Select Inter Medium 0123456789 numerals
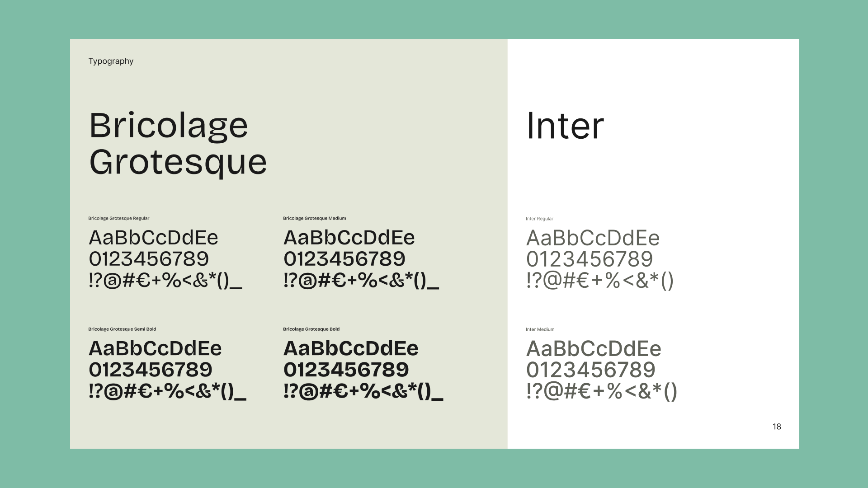Image resolution: width=868 pixels, height=488 pixels. coord(590,370)
